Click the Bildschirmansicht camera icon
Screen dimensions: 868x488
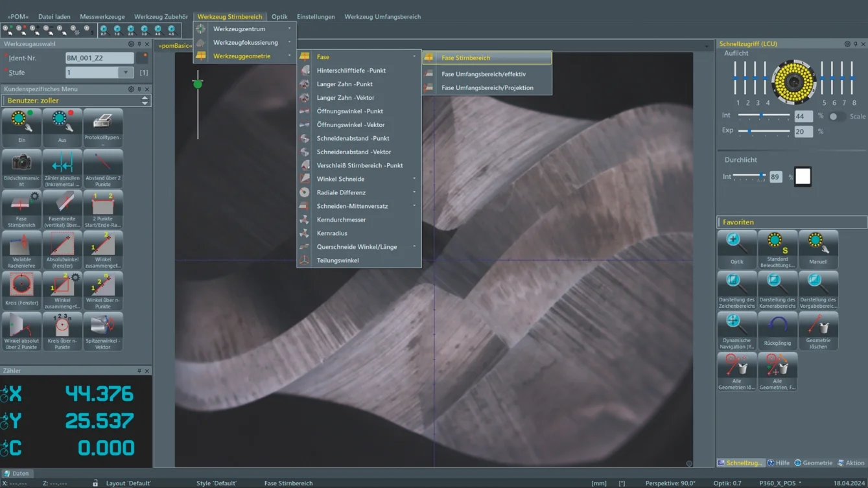click(x=21, y=163)
